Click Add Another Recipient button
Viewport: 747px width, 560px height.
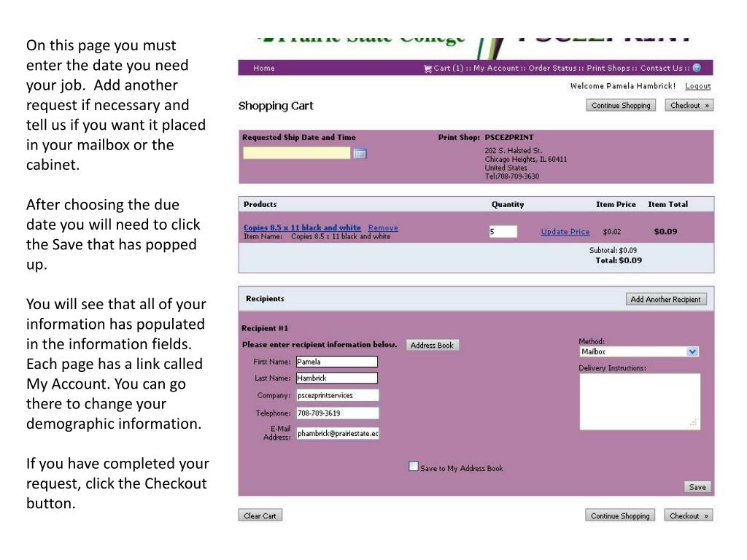click(665, 299)
